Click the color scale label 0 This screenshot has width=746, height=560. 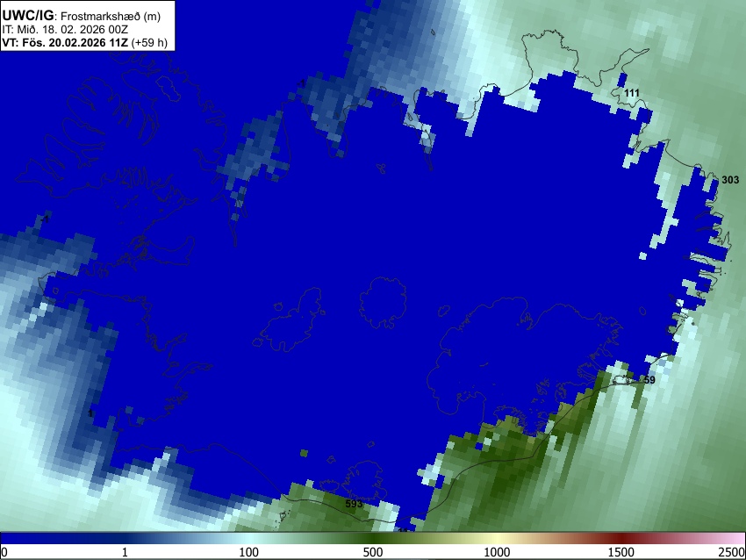coord(4,552)
